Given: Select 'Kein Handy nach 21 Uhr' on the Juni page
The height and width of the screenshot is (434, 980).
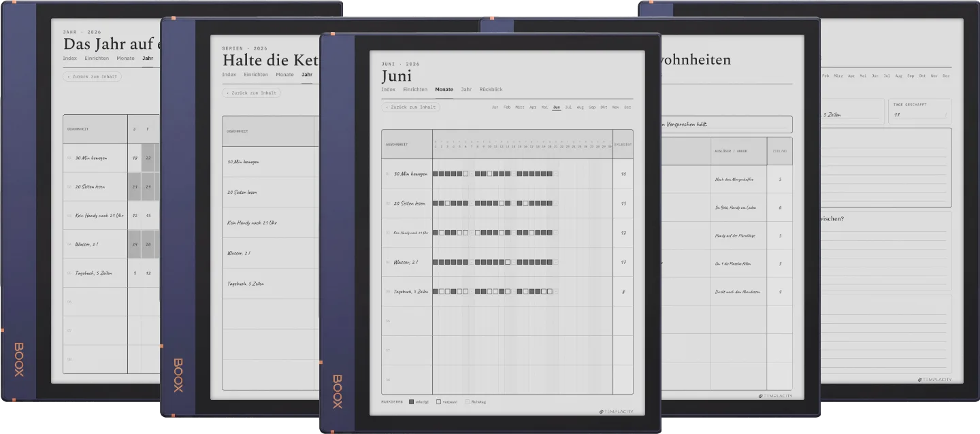Looking at the screenshot, I should click(x=410, y=233).
